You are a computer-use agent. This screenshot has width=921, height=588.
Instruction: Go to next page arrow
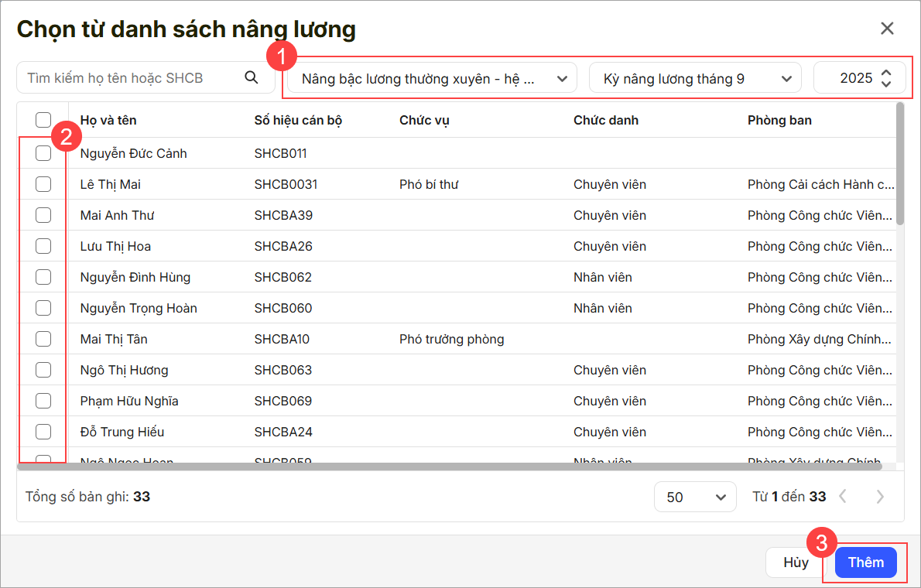[x=880, y=497]
